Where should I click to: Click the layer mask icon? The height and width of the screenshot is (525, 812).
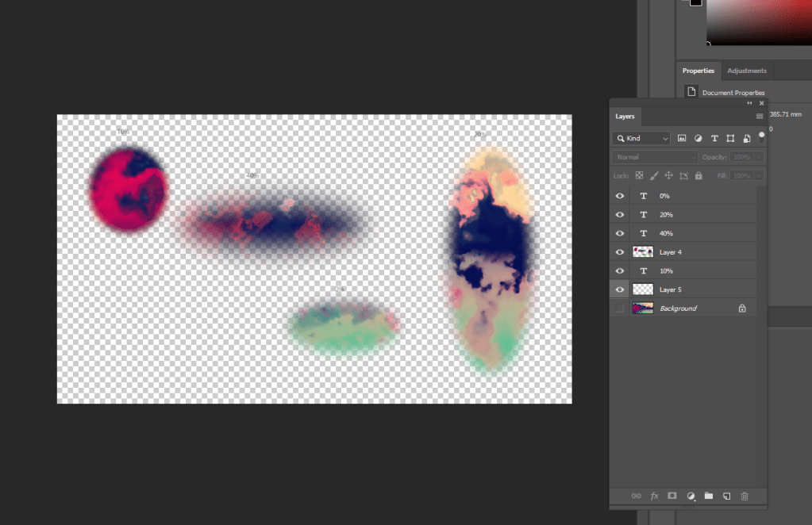[x=672, y=496]
